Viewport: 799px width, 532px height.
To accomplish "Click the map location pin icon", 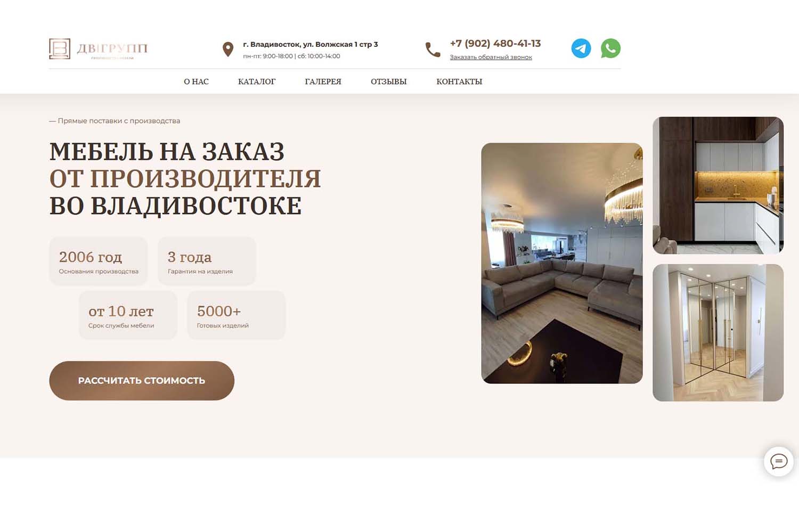I will click(x=228, y=50).
